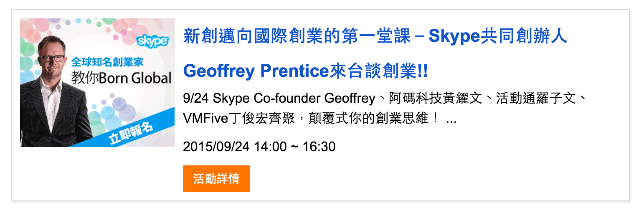Open the orange 活動詳情 button
644x213 pixels.
(x=216, y=179)
